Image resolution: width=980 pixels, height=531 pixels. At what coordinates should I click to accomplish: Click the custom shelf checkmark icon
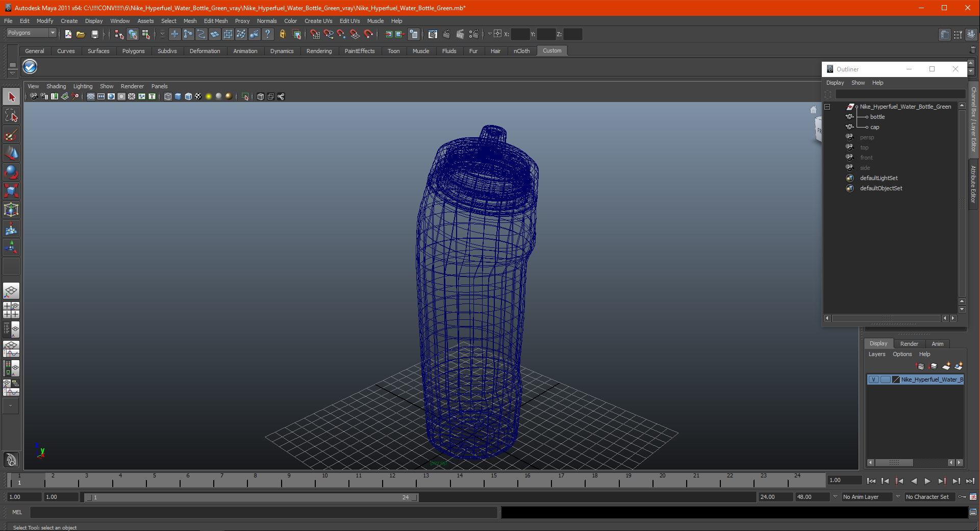tap(30, 67)
